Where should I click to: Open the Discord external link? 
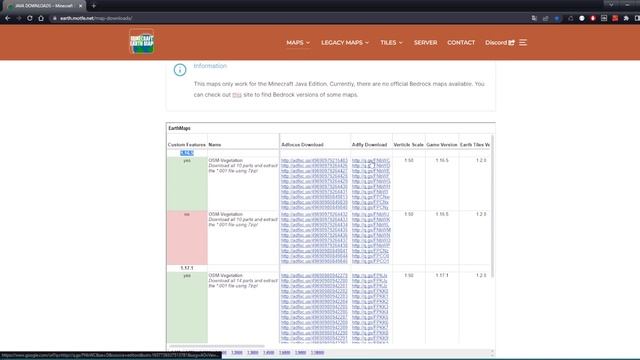[500, 42]
